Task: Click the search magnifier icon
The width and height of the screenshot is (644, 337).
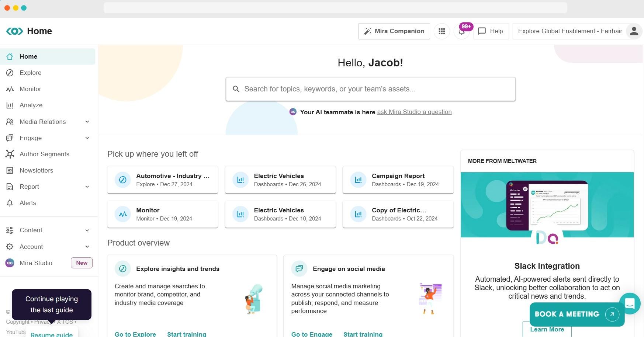Action: coord(236,89)
